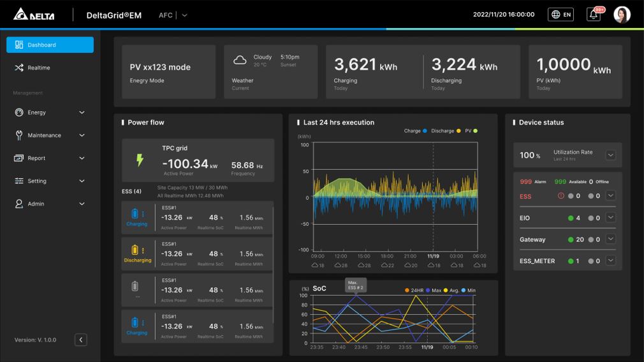This screenshot has width=644, height=362.
Task: Click the TPC grid lightning bolt icon
Action: (x=140, y=160)
